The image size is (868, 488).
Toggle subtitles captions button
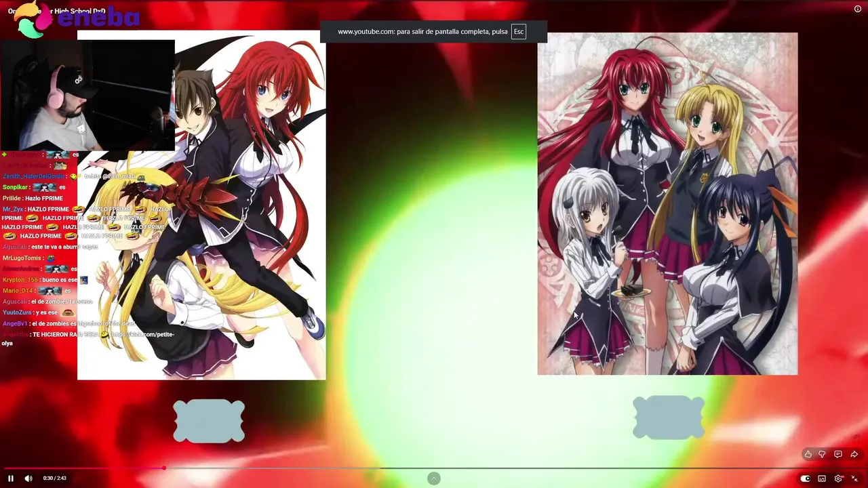pyautogui.click(x=822, y=479)
